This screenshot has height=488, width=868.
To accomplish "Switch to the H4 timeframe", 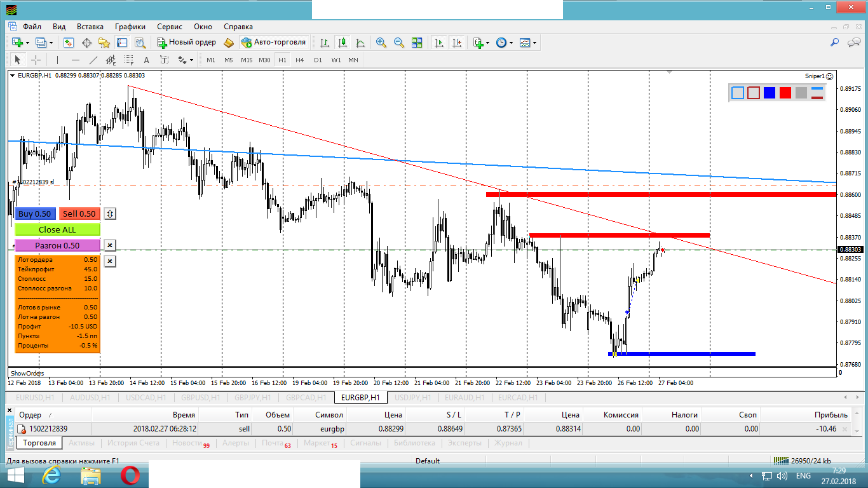I will 300,60.
